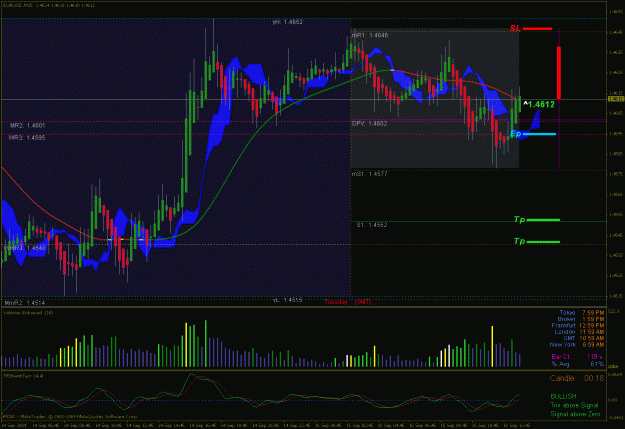Select the London 11:59 AM clock row
This screenshot has width=625, height=429.
tap(580, 332)
